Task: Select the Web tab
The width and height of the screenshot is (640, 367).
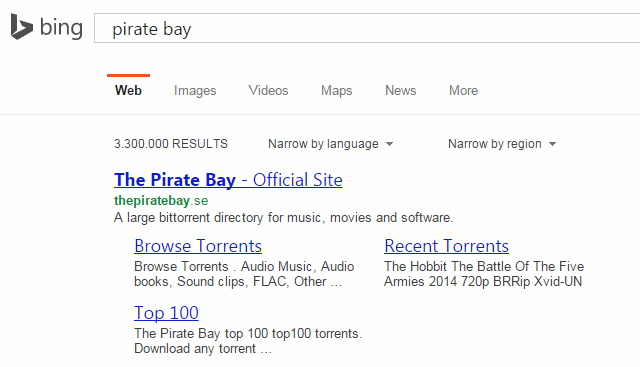Action: click(128, 90)
